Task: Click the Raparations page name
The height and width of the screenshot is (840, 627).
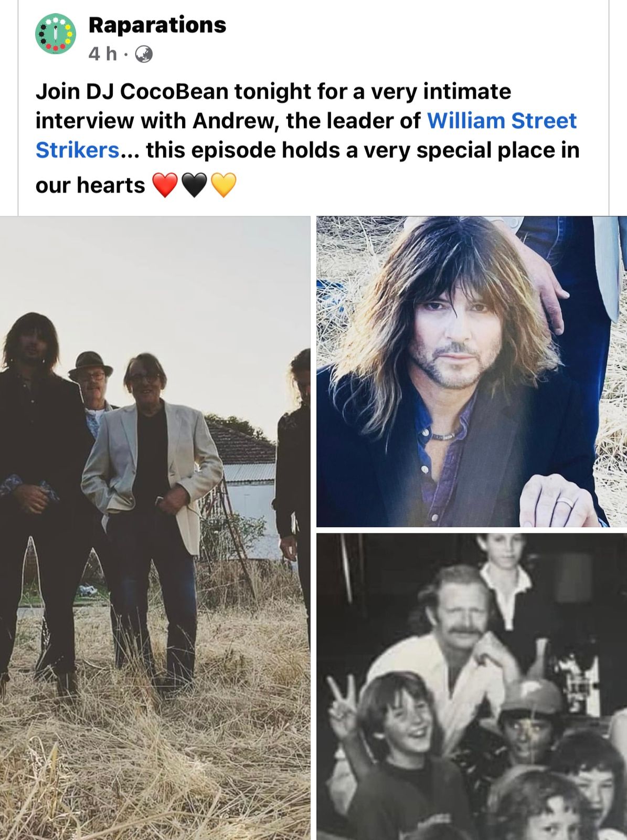Action: (x=157, y=25)
